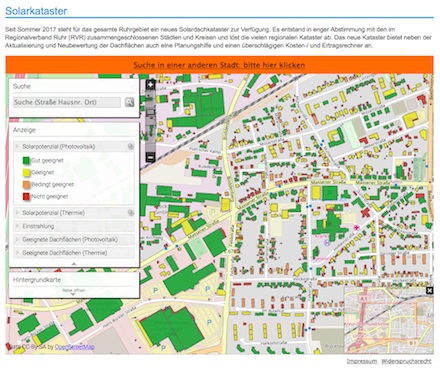440x371 pixels.
Task: Click the pink hospital marker on map
Action: coord(357,228)
